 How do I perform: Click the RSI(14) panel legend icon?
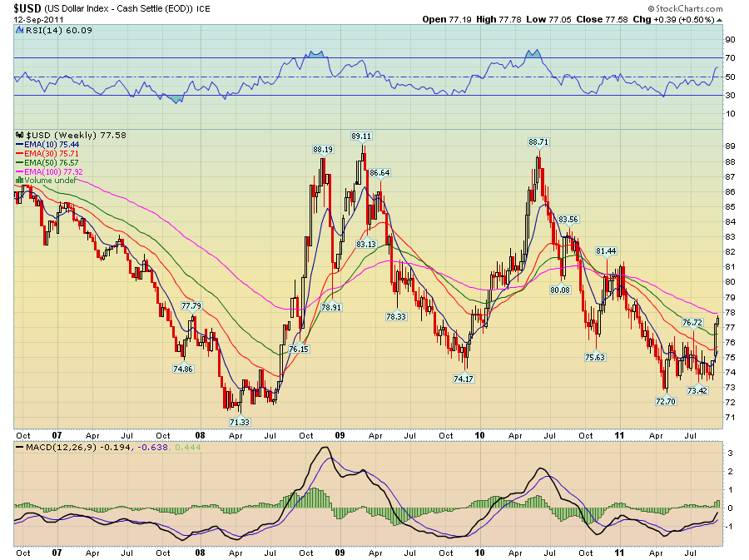pos(19,31)
